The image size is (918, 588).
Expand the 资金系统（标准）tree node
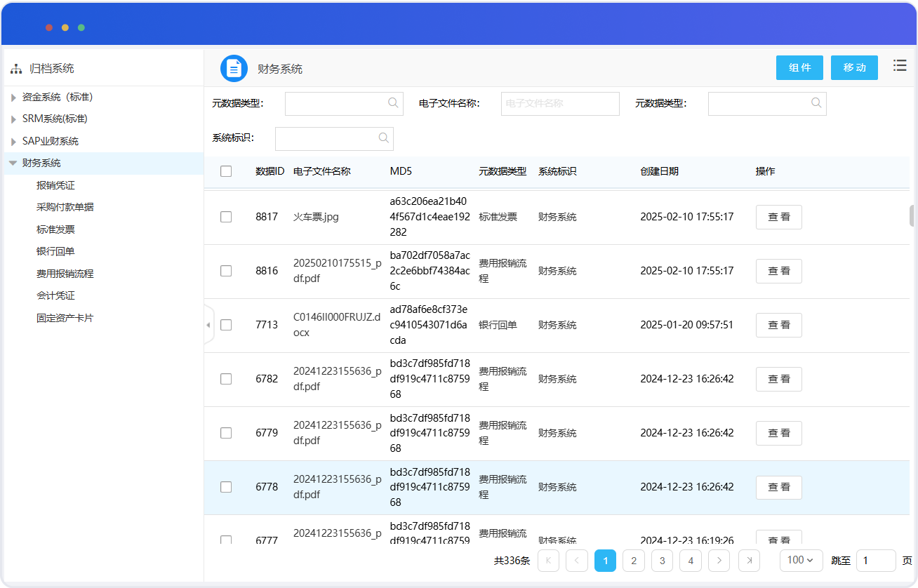click(x=13, y=98)
